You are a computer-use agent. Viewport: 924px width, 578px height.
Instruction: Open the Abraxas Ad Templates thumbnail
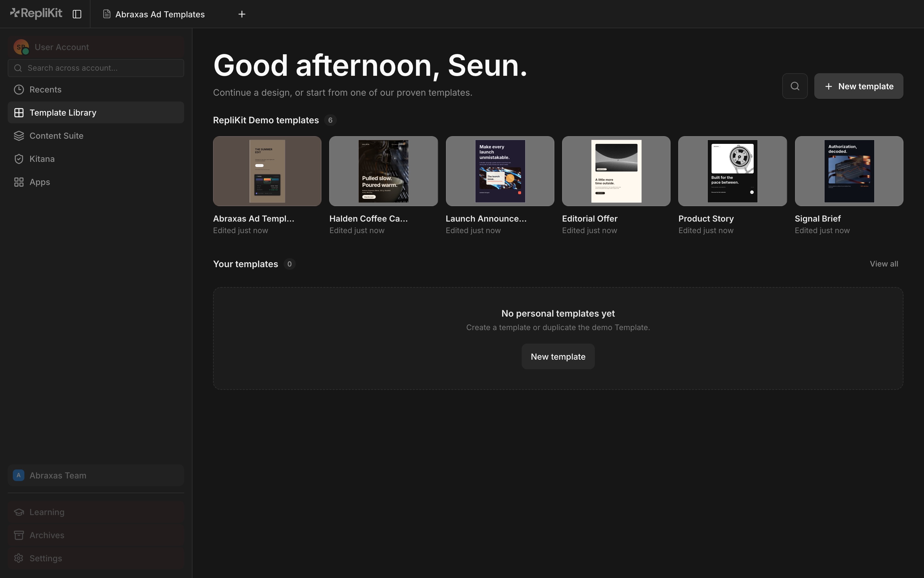pos(267,171)
